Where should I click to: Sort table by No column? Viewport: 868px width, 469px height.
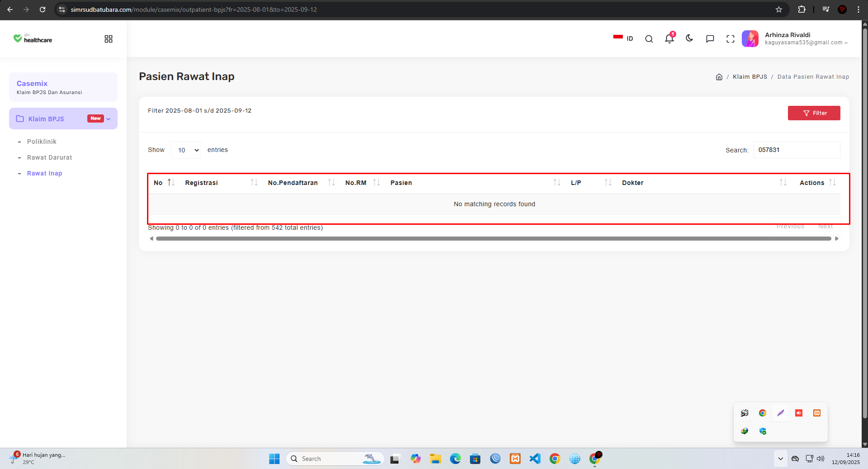click(164, 183)
